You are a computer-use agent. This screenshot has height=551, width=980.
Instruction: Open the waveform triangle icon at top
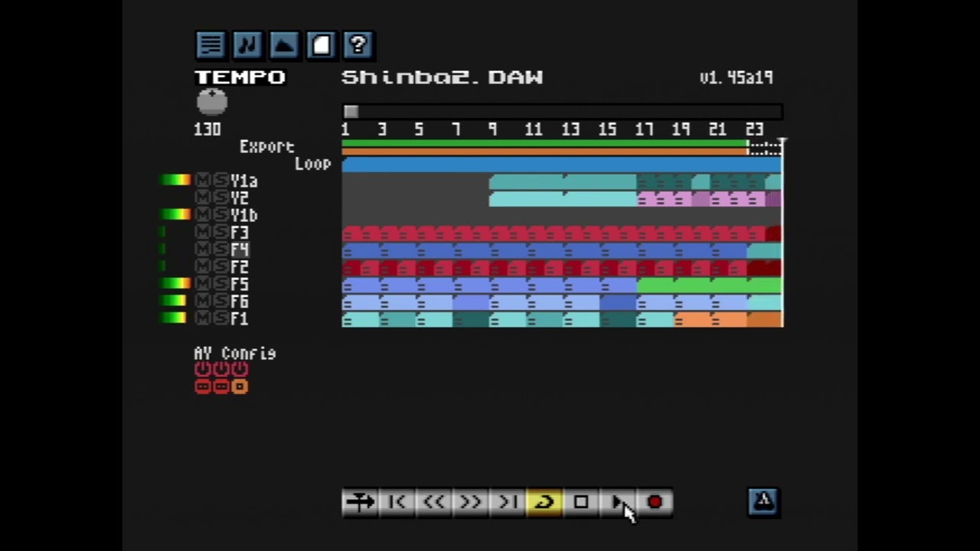point(284,44)
